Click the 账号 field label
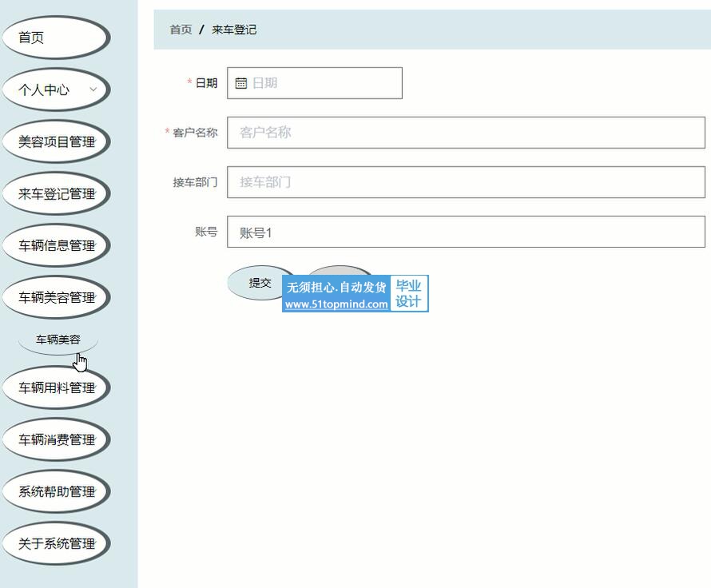 [x=206, y=232]
